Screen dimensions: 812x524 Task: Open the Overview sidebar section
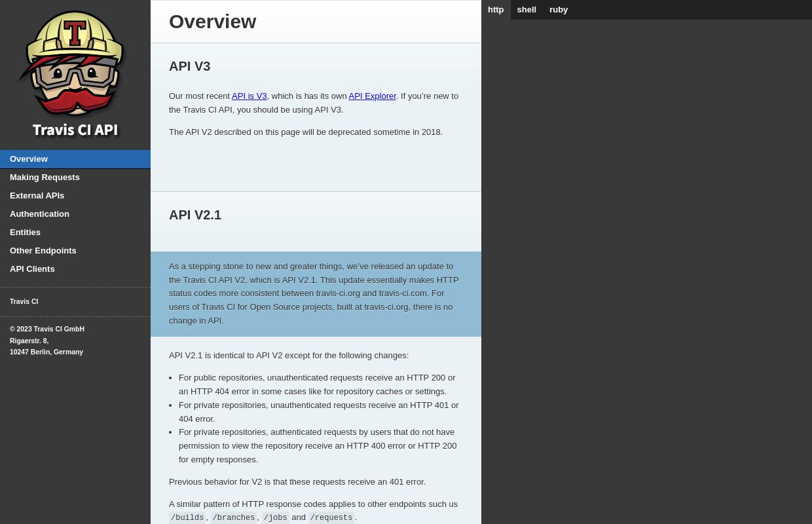tap(75, 159)
